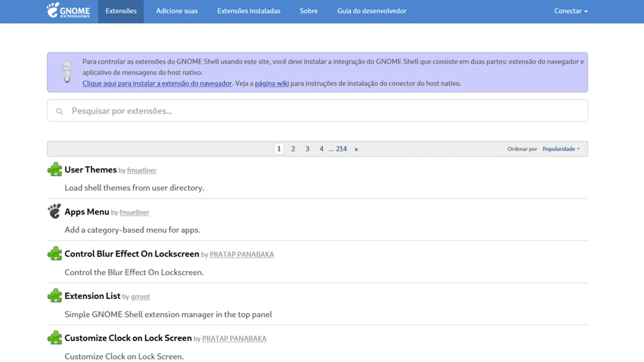Open the User Themes extension
The image size is (644, 362).
(x=91, y=170)
